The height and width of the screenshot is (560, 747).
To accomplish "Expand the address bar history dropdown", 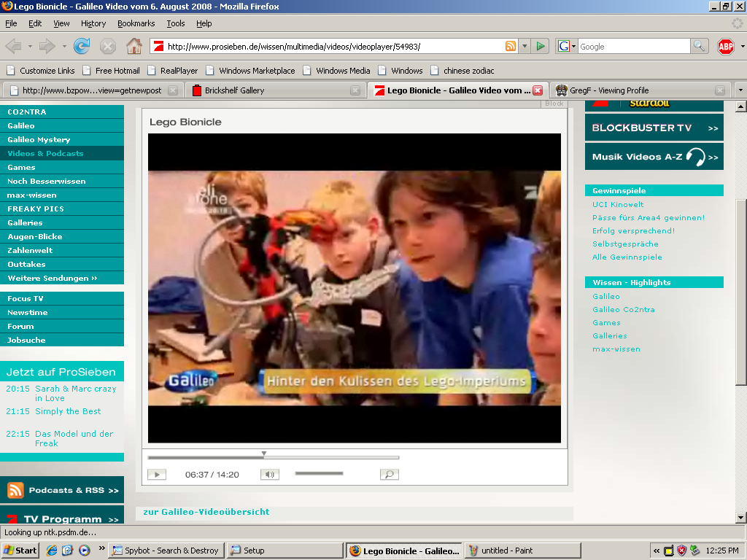I will click(525, 46).
